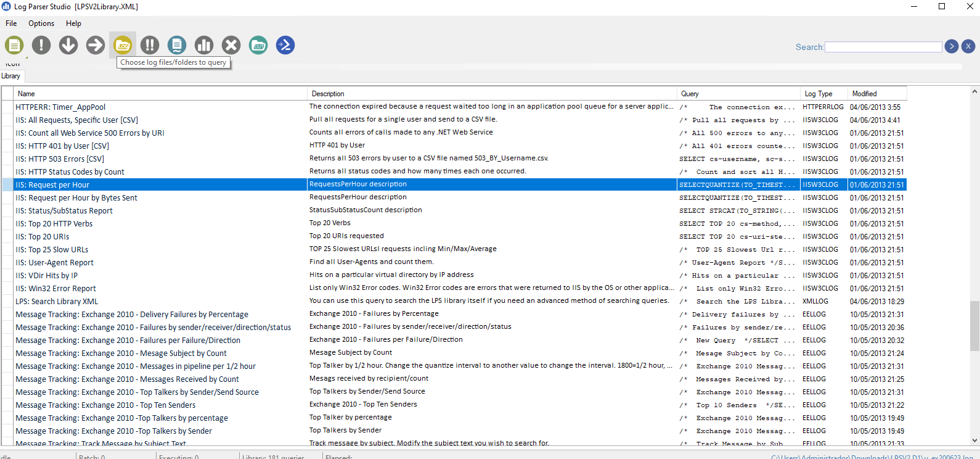Open the teal OUT folder icon
The width and height of the screenshot is (980, 459).
coord(258,45)
